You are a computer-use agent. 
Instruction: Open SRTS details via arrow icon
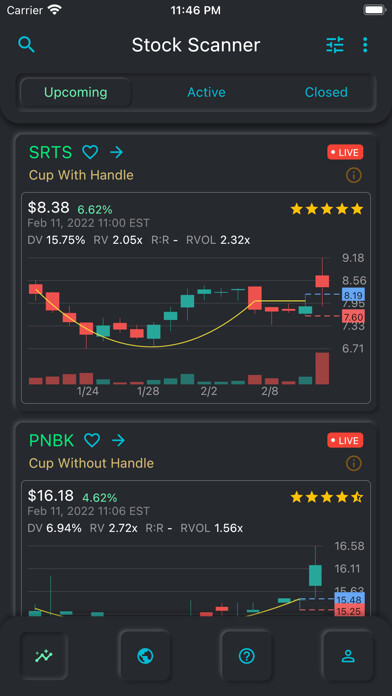click(x=116, y=153)
